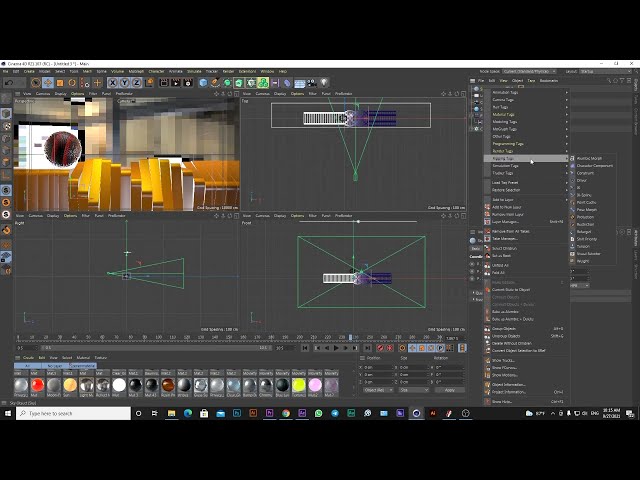Open the Size mode dropdown in Coordinates
This screenshot has height=480, width=640.
[413, 390]
